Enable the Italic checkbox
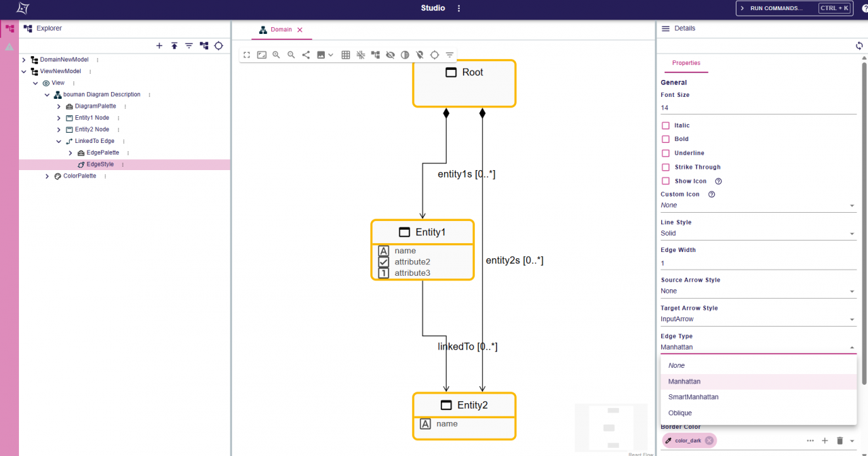This screenshot has width=868, height=456. (x=665, y=125)
